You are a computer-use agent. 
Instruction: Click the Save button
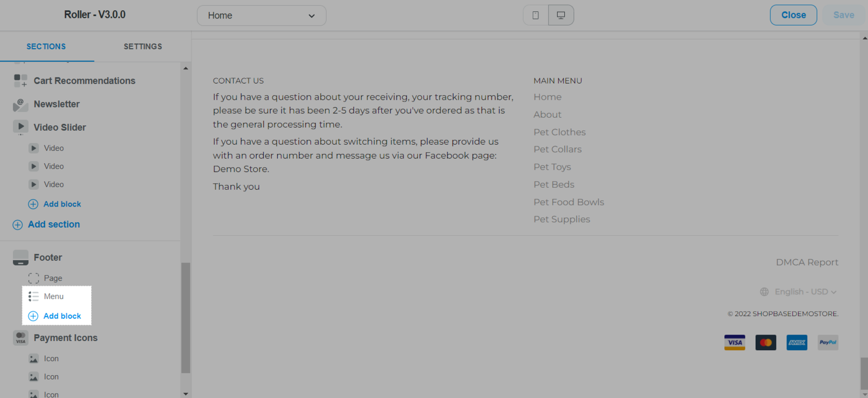[844, 15]
